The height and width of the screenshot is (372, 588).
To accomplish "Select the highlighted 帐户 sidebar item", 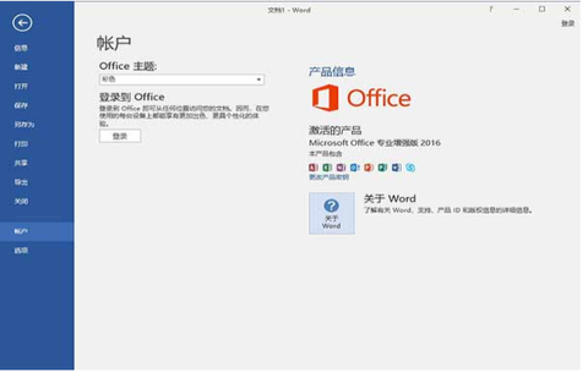I will 37,232.
